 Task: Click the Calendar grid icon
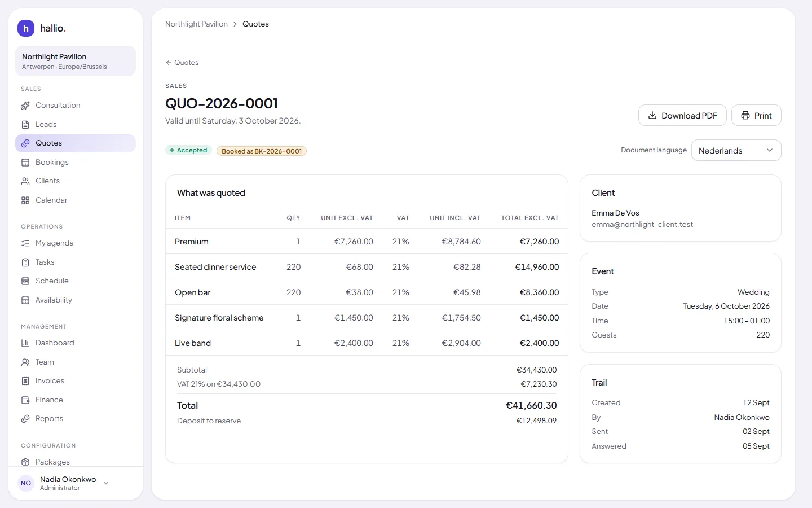(x=25, y=200)
